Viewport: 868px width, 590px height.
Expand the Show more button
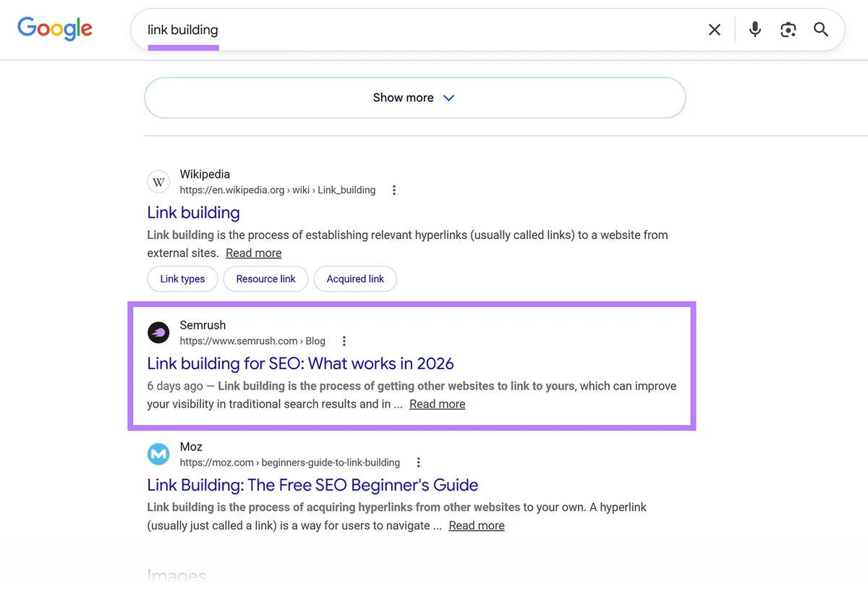point(415,98)
